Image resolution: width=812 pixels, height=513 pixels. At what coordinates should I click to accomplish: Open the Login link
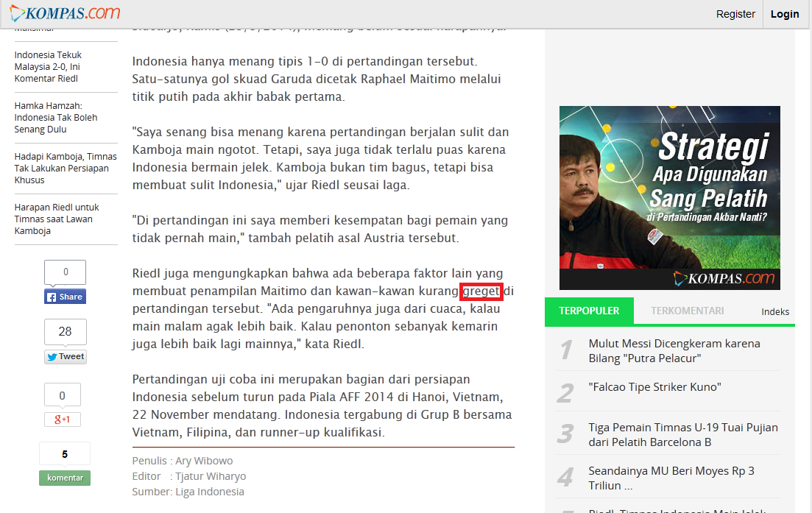785,14
